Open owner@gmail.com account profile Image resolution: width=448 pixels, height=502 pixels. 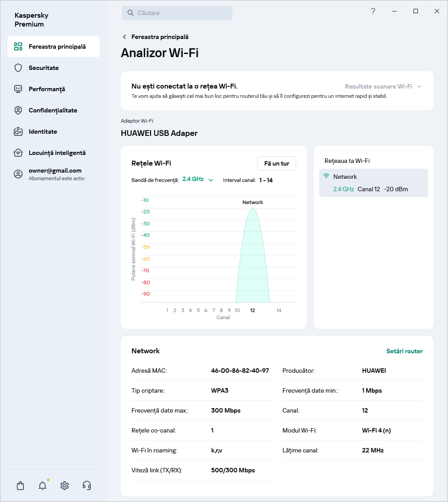(x=55, y=174)
